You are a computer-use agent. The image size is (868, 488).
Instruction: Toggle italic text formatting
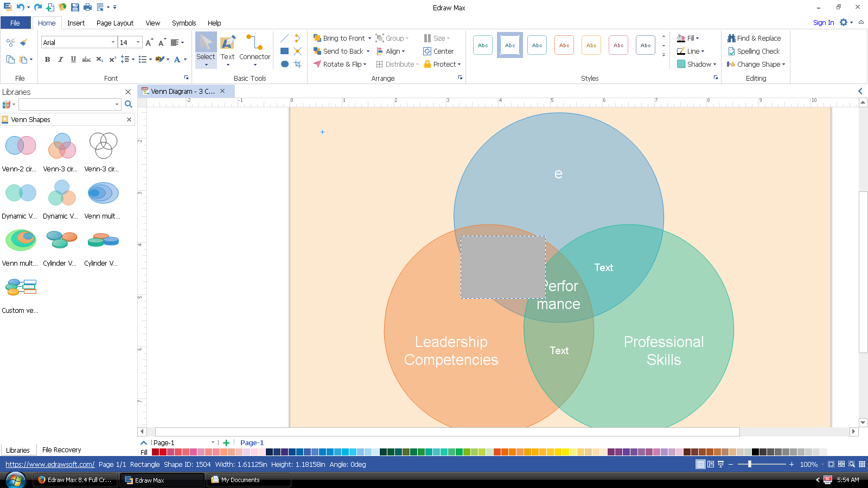60,59
